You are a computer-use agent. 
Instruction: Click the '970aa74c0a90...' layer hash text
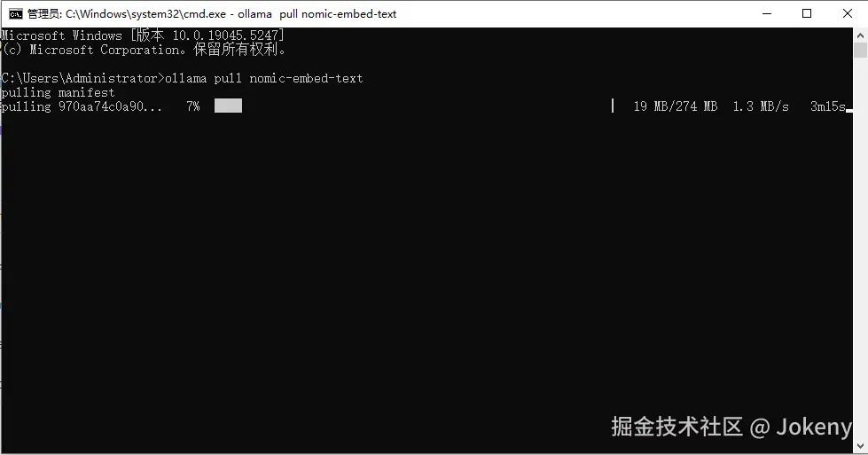(111, 106)
